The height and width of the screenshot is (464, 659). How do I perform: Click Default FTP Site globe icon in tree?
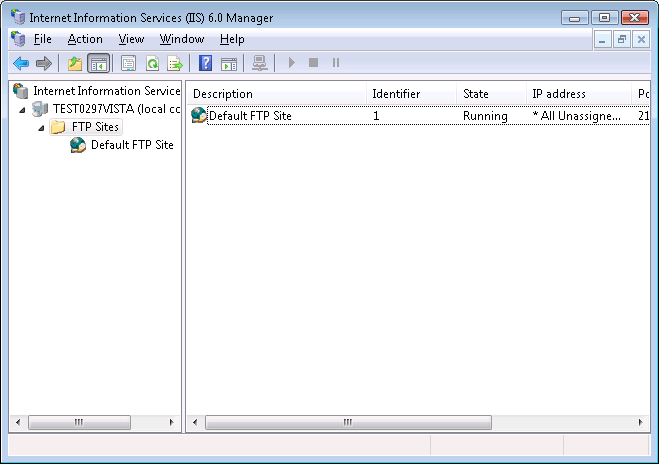[78, 145]
